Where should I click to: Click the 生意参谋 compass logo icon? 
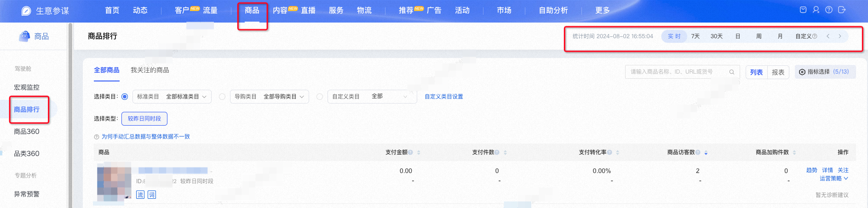[x=26, y=11]
